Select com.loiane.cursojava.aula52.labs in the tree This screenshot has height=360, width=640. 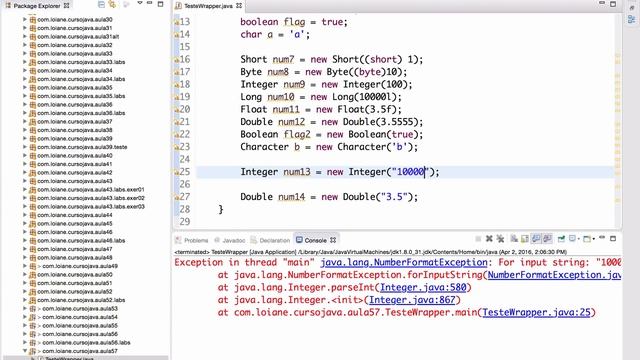click(81, 300)
